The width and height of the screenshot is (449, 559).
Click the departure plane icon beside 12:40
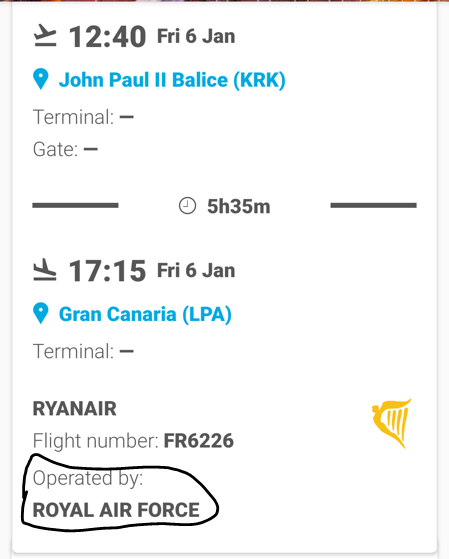coord(45,35)
